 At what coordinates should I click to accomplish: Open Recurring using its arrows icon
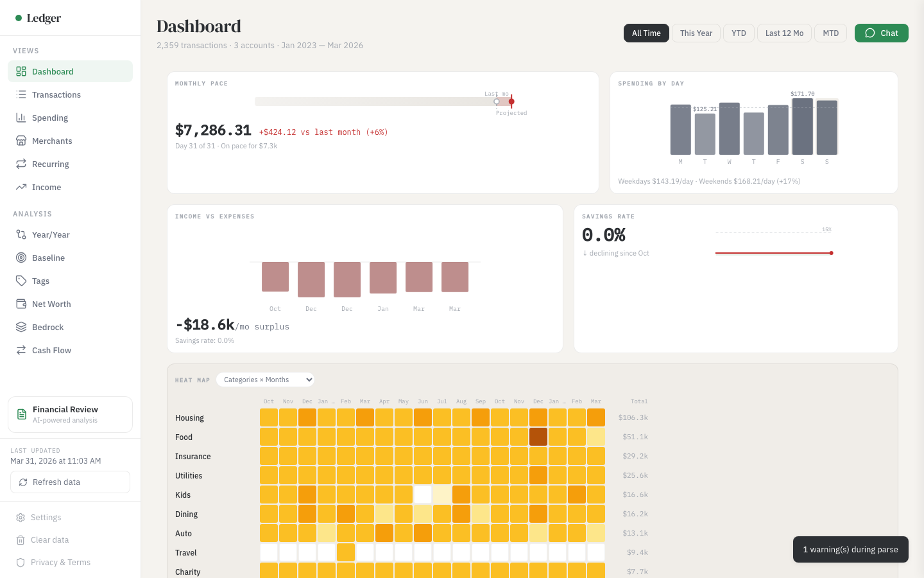coord(21,164)
